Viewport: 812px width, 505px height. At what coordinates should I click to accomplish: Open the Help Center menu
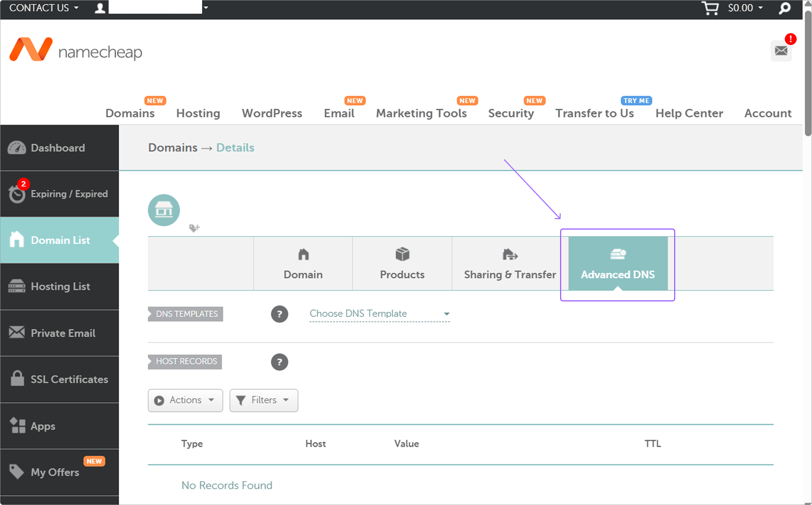point(689,113)
